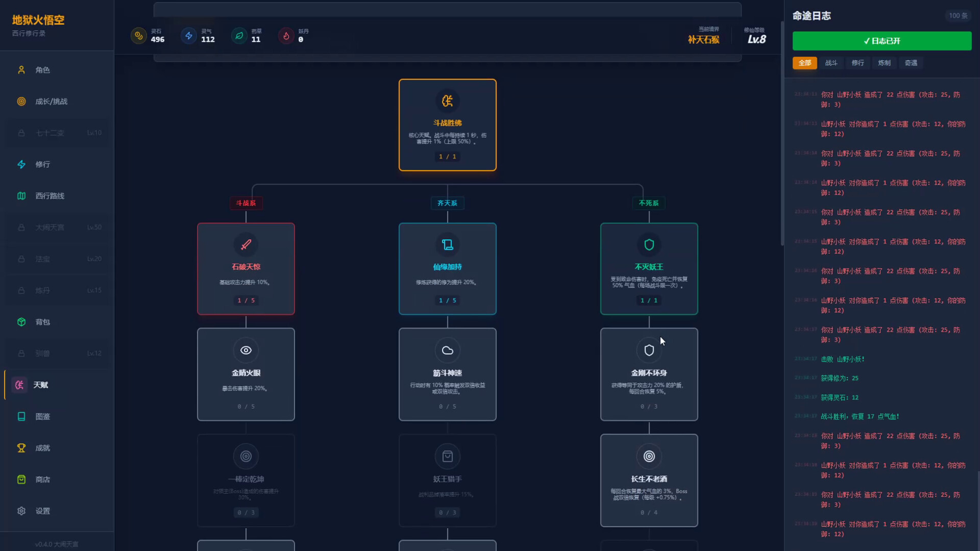Open the 商店 shop via its bag icon
Image resolution: width=980 pixels, height=551 pixels.
pos(21,479)
